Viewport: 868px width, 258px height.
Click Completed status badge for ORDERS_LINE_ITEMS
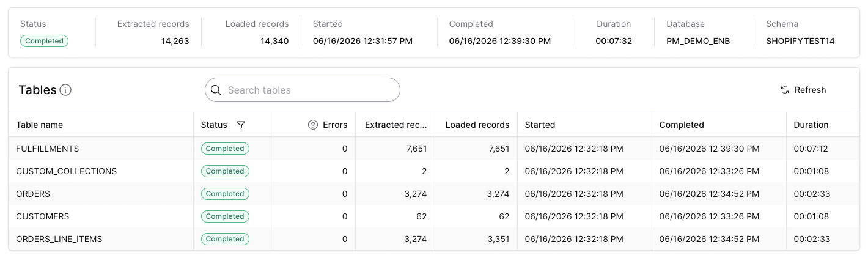(x=225, y=239)
